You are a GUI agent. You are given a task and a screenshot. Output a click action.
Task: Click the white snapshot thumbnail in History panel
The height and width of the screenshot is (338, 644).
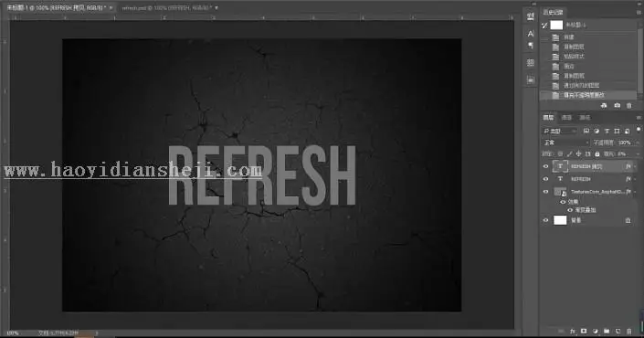(x=556, y=25)
